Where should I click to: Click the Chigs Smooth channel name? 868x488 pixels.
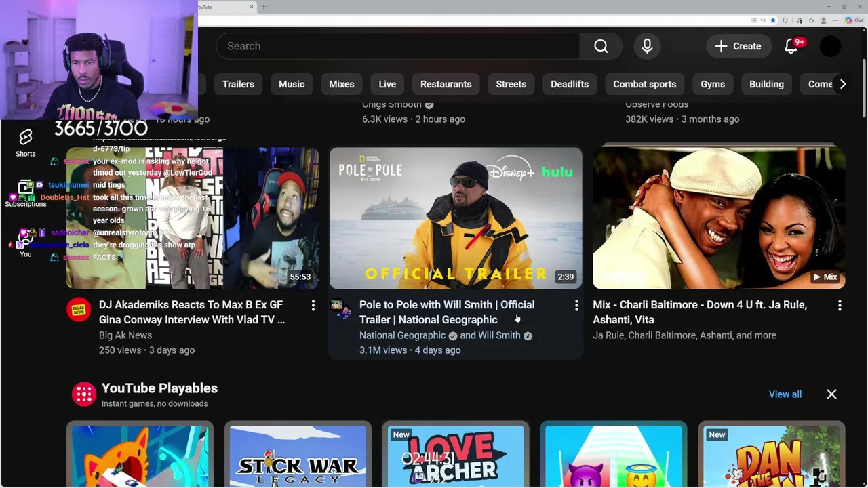(x=391, y=104)
